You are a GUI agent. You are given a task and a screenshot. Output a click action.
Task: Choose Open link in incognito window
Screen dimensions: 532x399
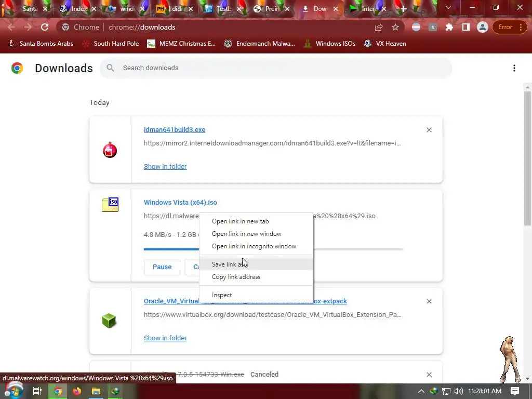(x=256, y=246)
